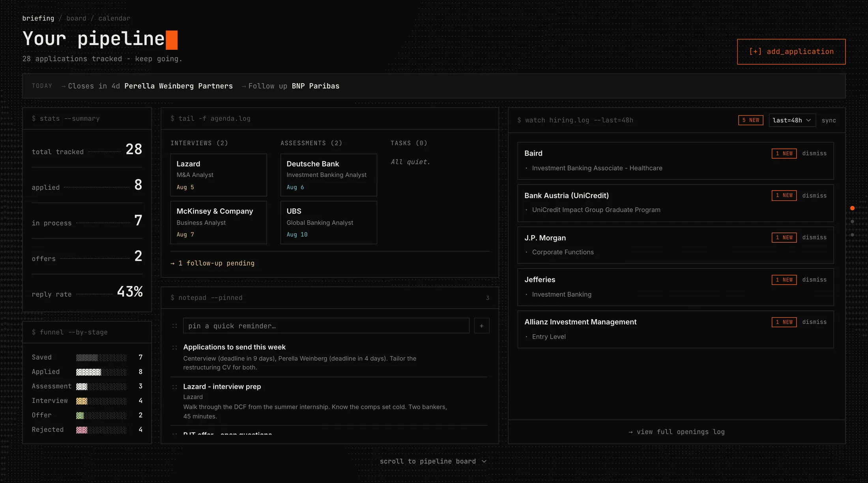Click chevron next to scroll to pipeline board
The image size is (868, 483).
point(484,462)
